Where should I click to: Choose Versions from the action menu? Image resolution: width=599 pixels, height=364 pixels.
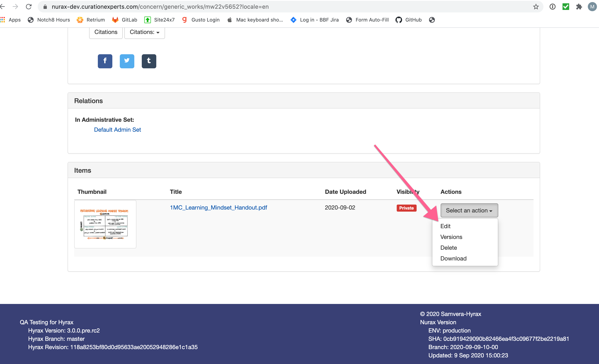click(x=451, y=237)
